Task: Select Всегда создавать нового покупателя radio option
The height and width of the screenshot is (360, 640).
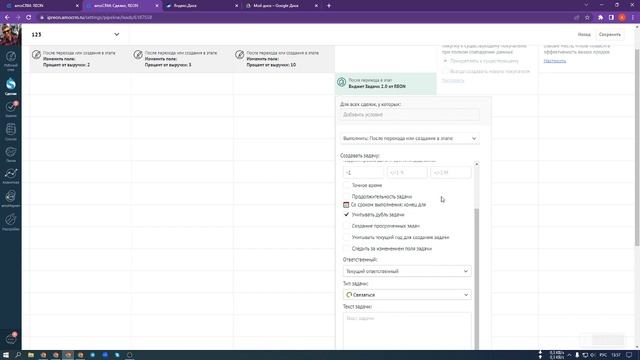Action: point(445,71)
